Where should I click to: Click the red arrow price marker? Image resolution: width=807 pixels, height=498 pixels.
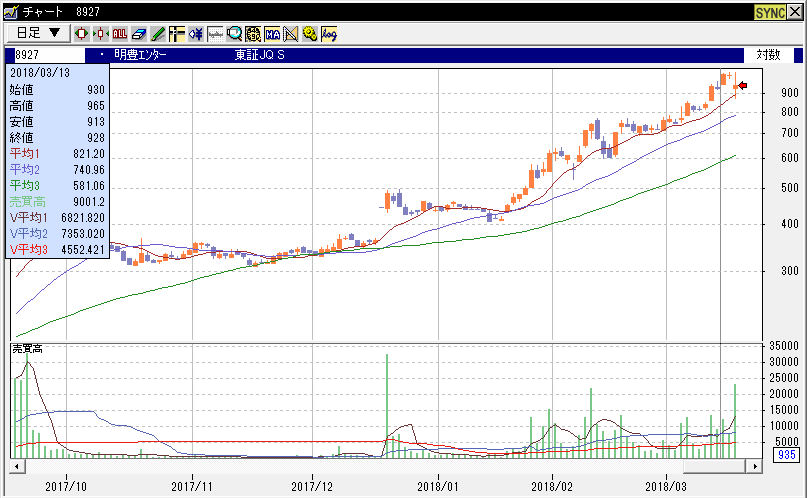[x=742, y=87]
